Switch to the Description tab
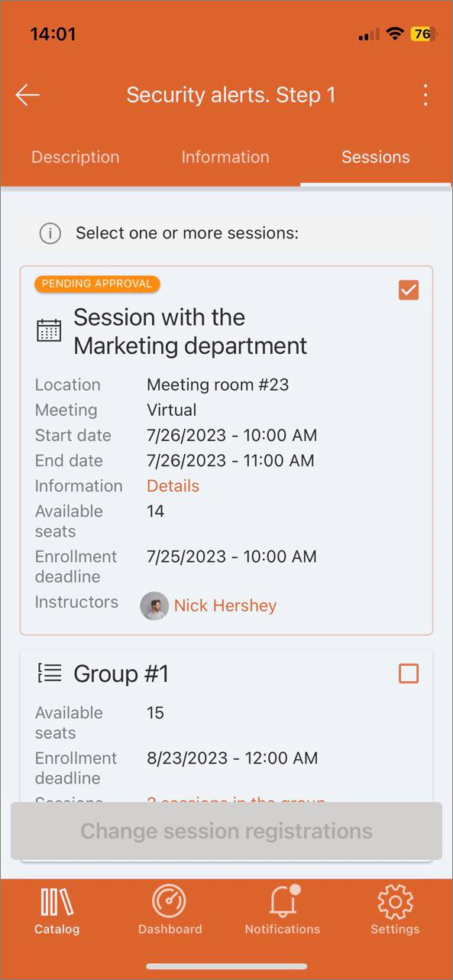This screenshot has width=453, height=980. 75,157
